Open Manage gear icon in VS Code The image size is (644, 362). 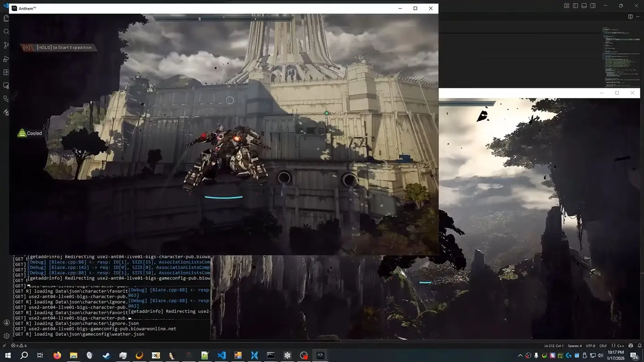(6, 336)
